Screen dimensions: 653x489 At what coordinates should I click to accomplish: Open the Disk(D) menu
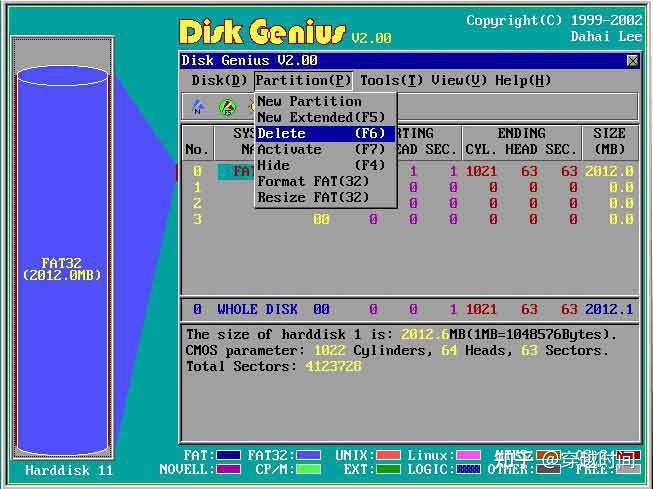coord(219,80)
